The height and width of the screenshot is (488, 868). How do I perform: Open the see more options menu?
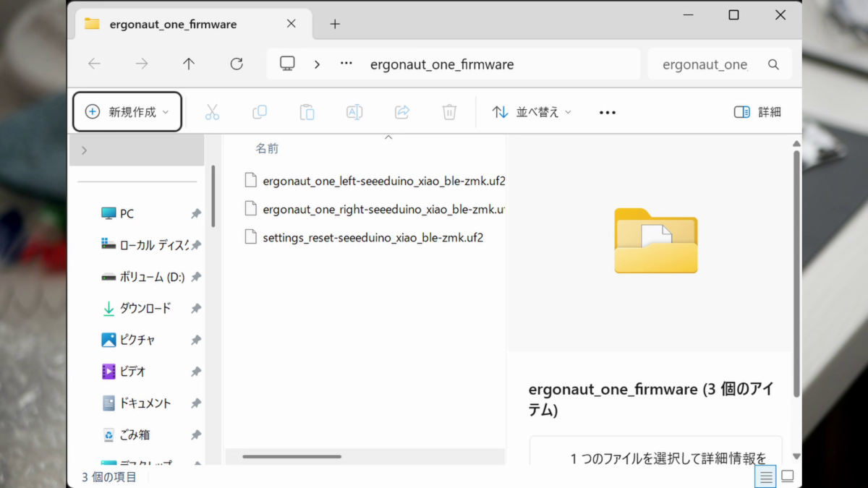coord(608,112)
